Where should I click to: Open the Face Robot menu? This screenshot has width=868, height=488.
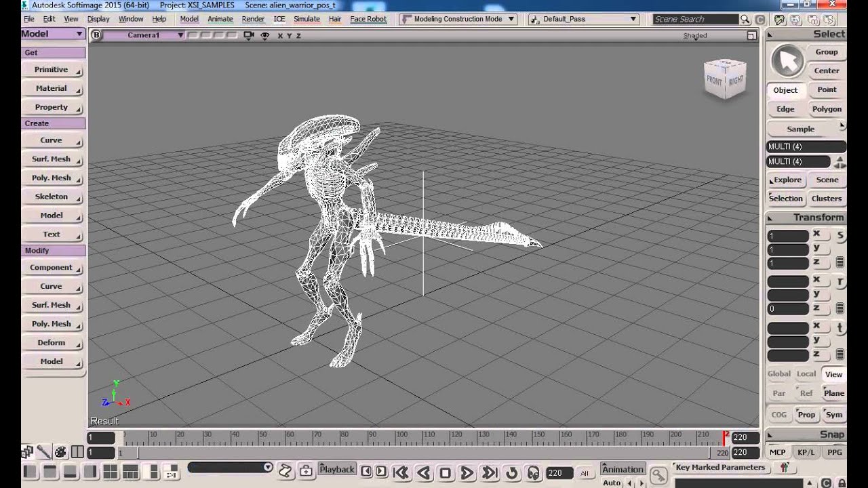[x=368, y=19]
